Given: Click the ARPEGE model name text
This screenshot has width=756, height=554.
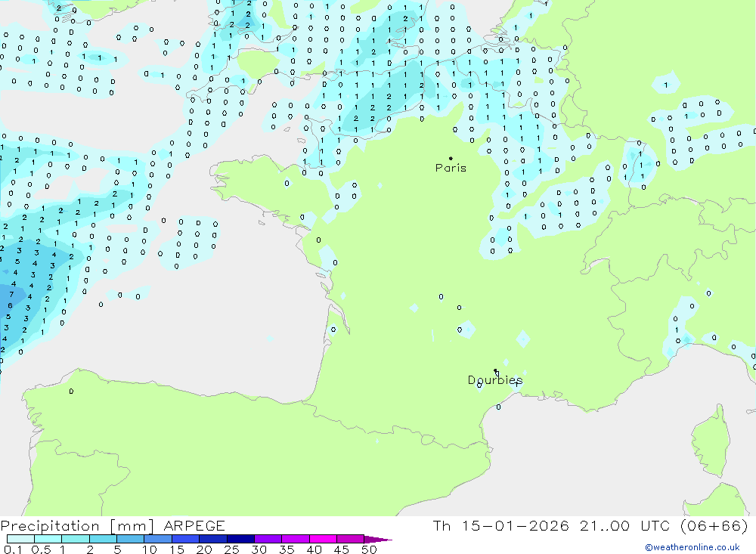Looking at the screenshot, I should pyautogui.click(x=194, y=525).
